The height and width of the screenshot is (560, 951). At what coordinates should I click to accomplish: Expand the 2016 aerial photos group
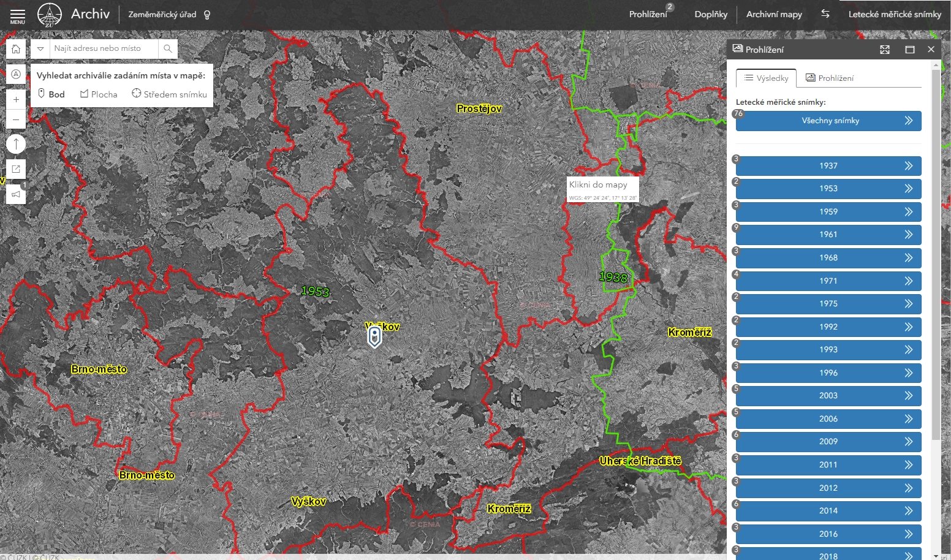pyautogui.click(x=828, y=534)
